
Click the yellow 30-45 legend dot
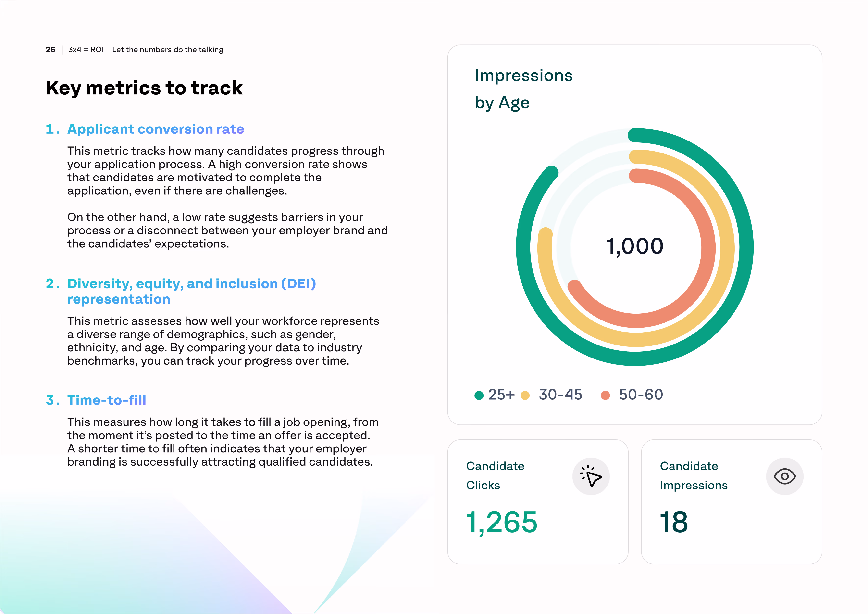(x=525, y=395)
